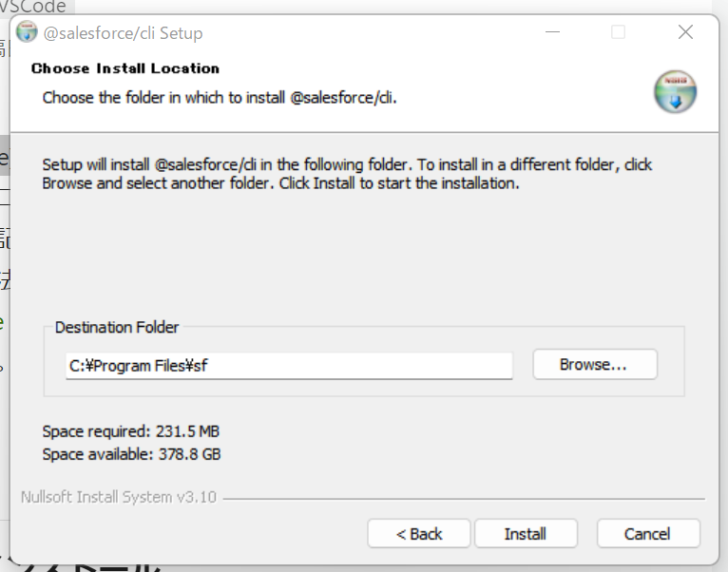Close the setup window
Viewport: 728px width, 572px height.
point(685,32)
